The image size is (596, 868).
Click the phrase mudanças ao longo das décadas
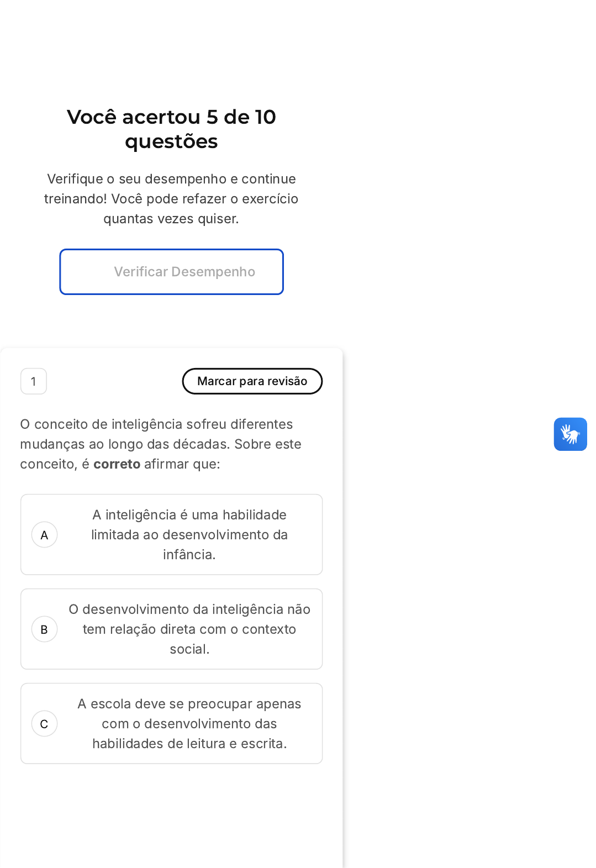pyautogui.click(x=125, y=444)
